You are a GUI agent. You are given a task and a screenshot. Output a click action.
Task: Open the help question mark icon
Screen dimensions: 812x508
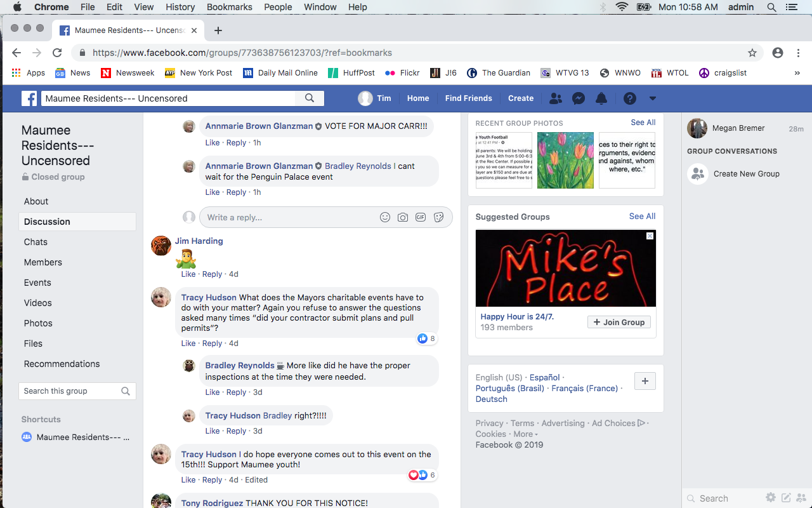pos(629,98)
